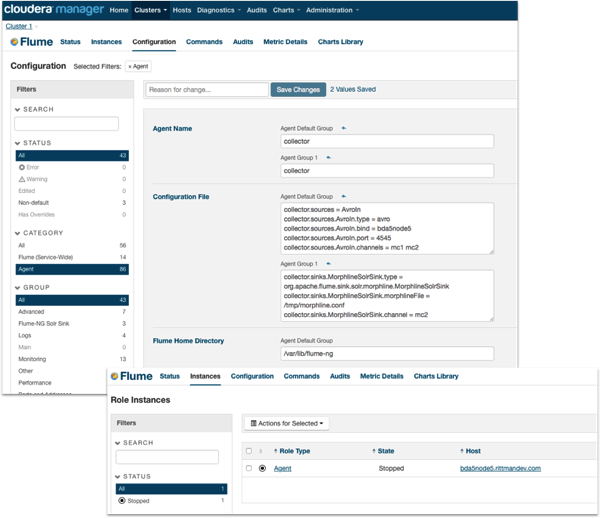Revert Configuration File Agent Default Group arrow

point(344,197)
